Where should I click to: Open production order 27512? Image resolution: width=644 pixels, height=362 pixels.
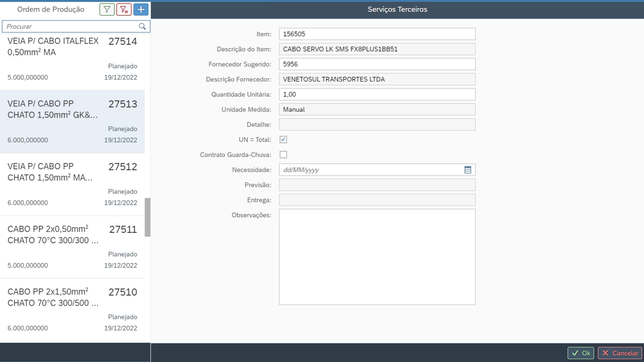point(72,185)
